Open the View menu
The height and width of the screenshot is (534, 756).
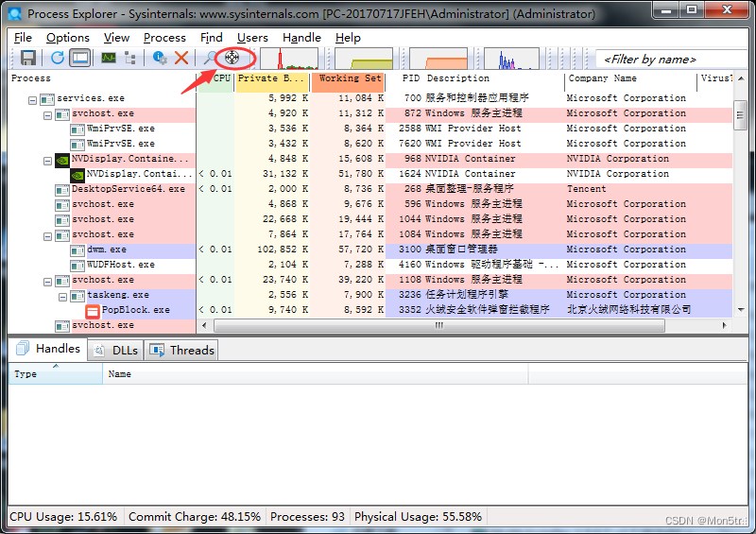click(x=116, y=38)
